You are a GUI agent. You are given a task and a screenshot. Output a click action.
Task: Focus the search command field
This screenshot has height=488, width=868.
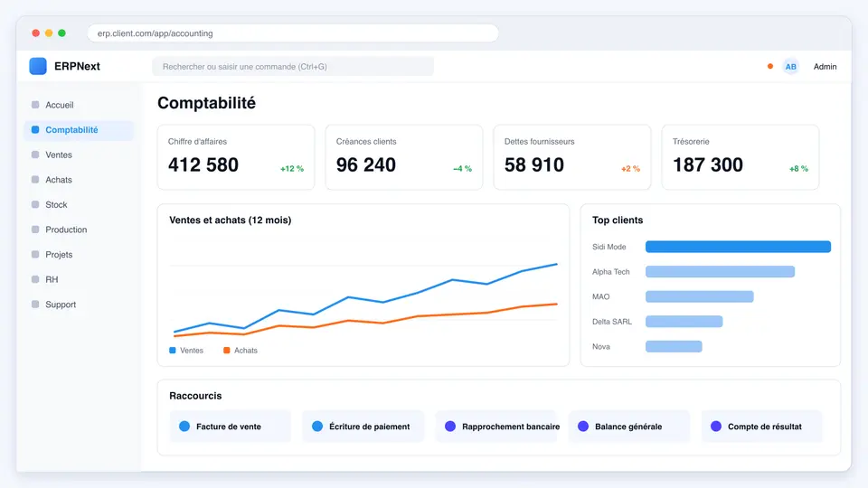[x=293, y=66]
